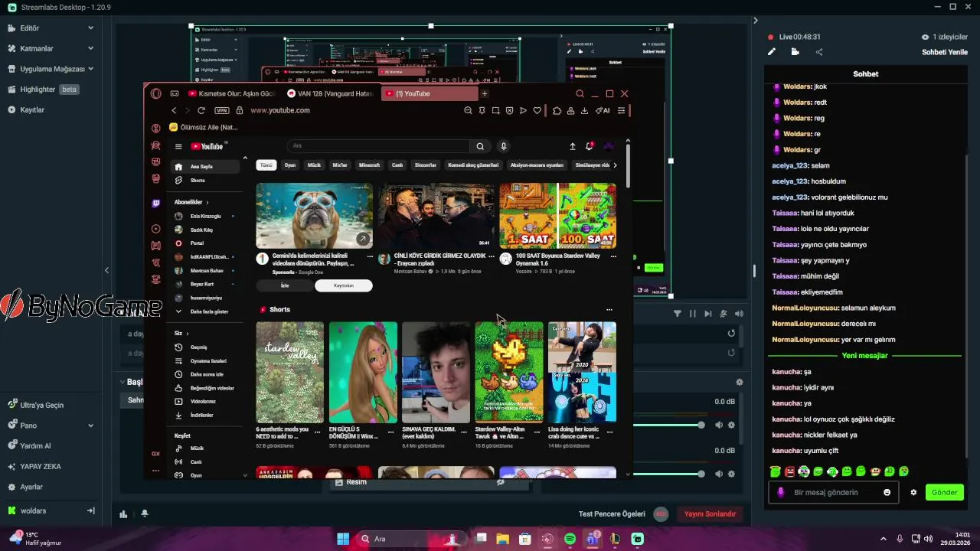Image resolution: width=980 pixels, height=551 pixels.
Task: Open YouTube notifications bell
Action: (x=590, y=146)
